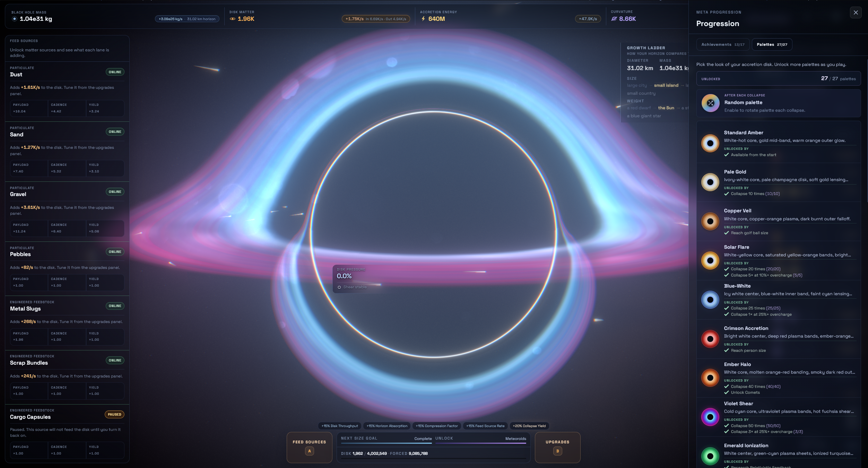Viewport: 868px width, 468px height.
Task: Click the Reach person size checkmark
Action: 727,351
